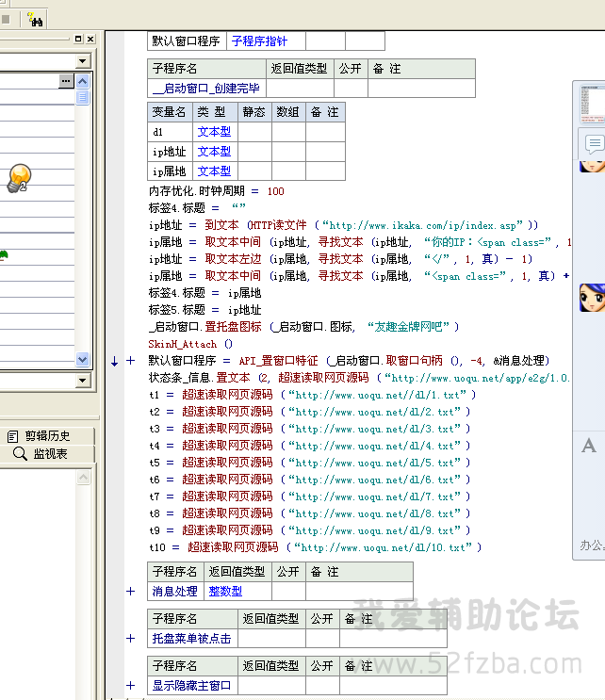This screenshot has height=700, width=605.
Task: Open the bottom combo box dropdown arrow
Action: point(83,381)
